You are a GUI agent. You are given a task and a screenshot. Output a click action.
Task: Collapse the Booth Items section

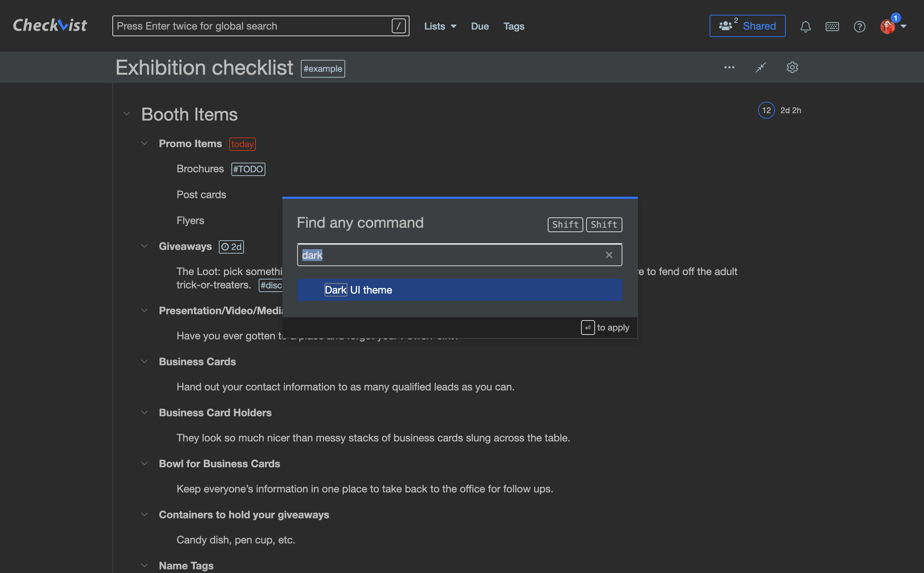pyautogui.click(x=127, y=114)
